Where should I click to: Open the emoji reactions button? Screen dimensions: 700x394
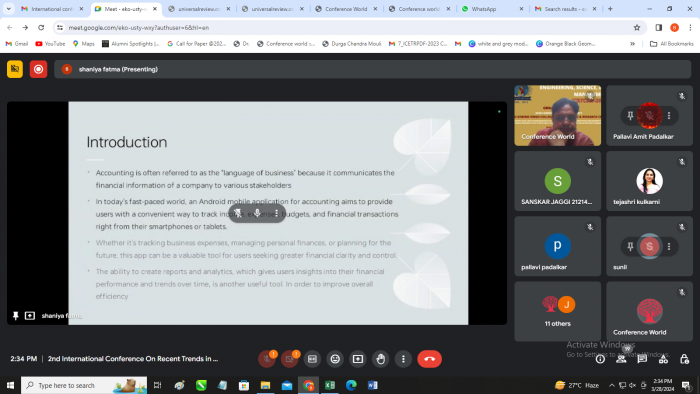click(x=335, y=359)
